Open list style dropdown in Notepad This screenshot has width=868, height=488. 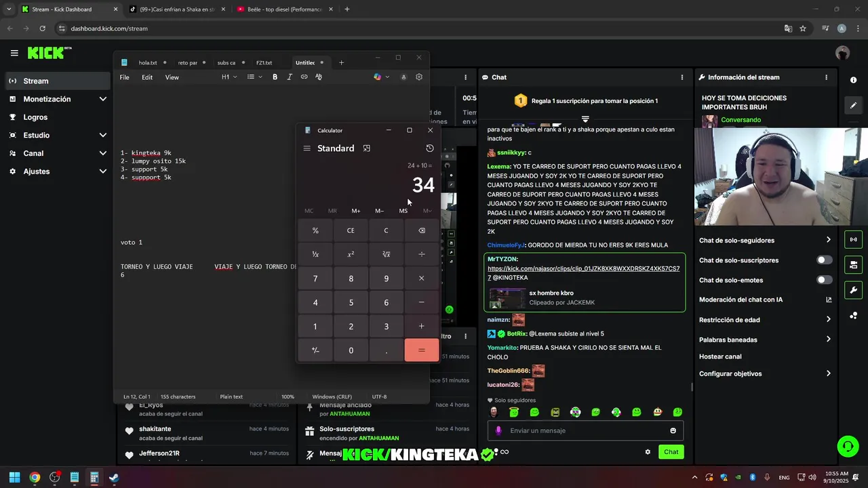point(254,77)
